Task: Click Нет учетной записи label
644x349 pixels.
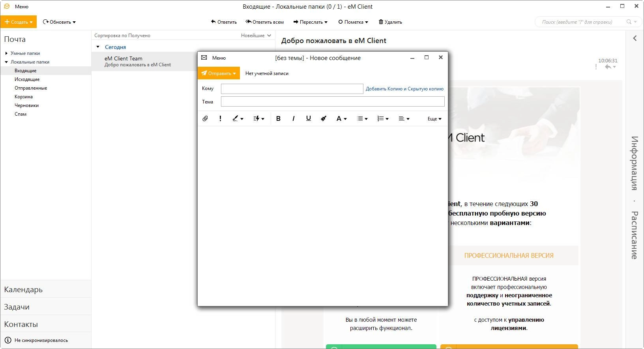Action: click(x=267, y=73)
